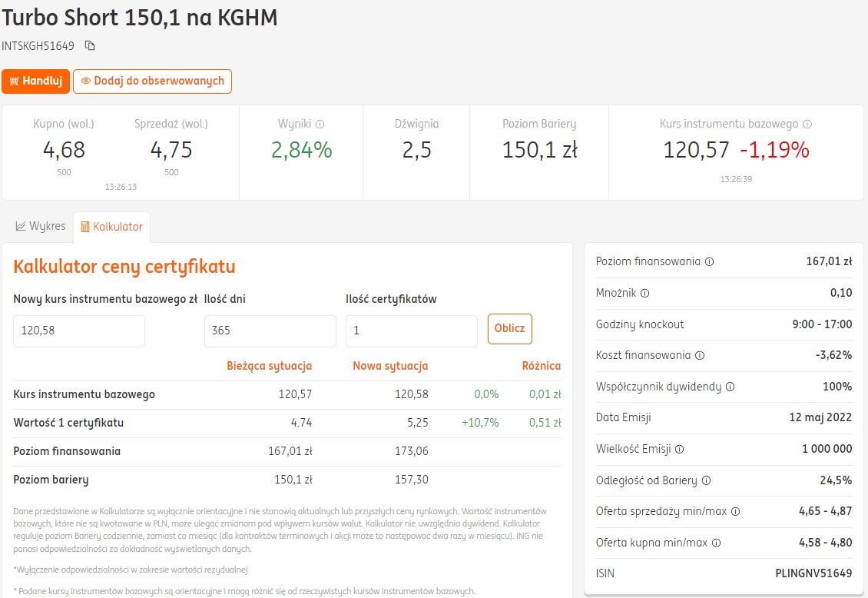Screen dimensions: 868x598
Task: Open Oferta kupna min/max info tooltip
Action: tap(716, 543)
